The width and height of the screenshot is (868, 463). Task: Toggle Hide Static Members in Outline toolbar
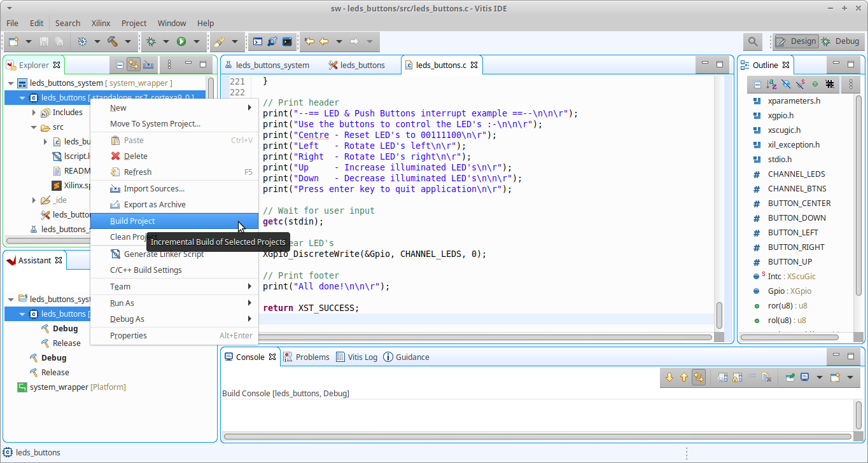(801, 84)
